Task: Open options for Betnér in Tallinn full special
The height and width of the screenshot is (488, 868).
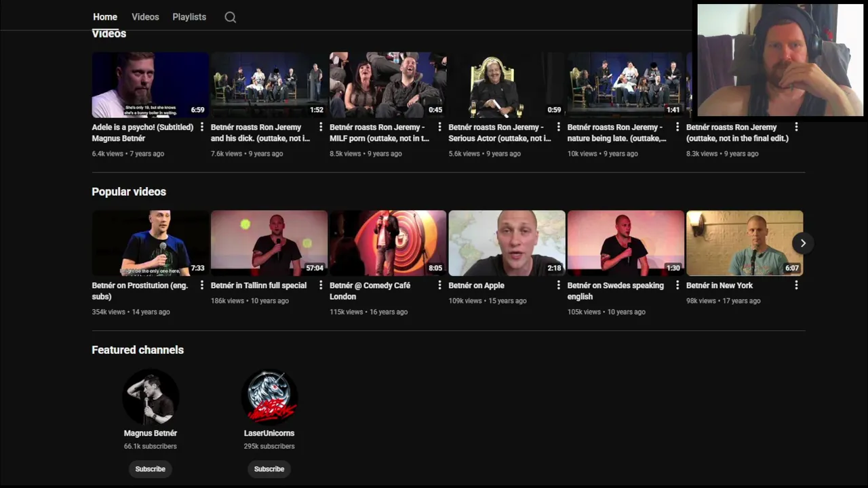Action: pos(321,285)
